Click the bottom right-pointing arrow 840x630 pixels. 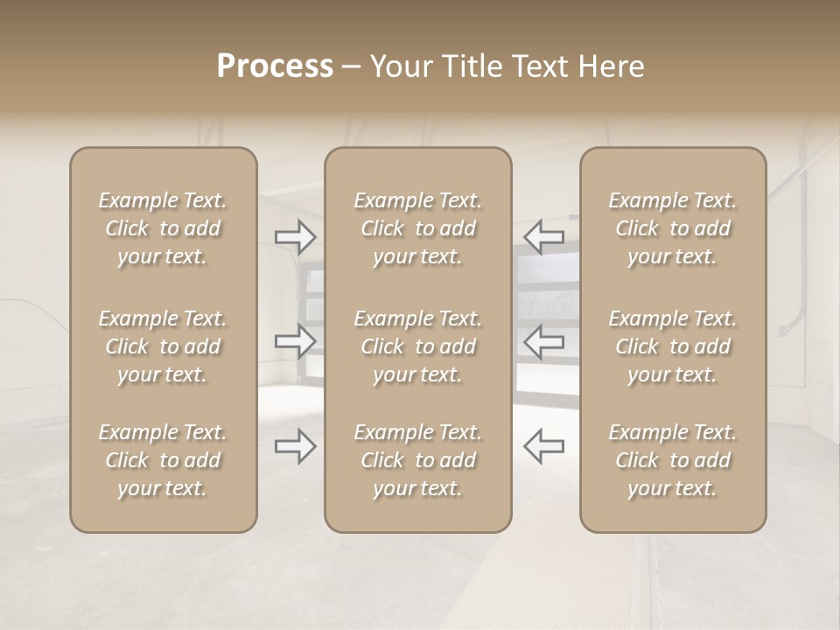[295, 445]
